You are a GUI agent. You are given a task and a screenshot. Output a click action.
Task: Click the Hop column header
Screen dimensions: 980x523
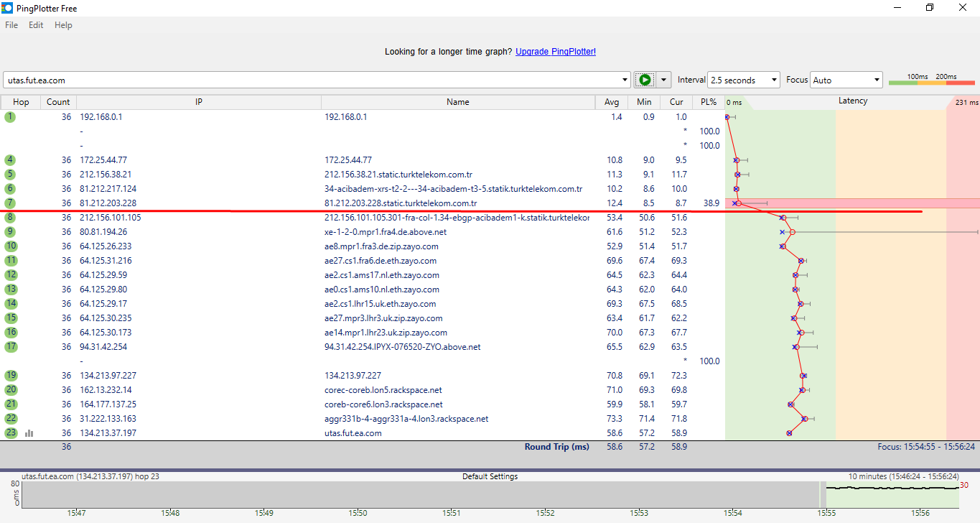pos(21,102)
